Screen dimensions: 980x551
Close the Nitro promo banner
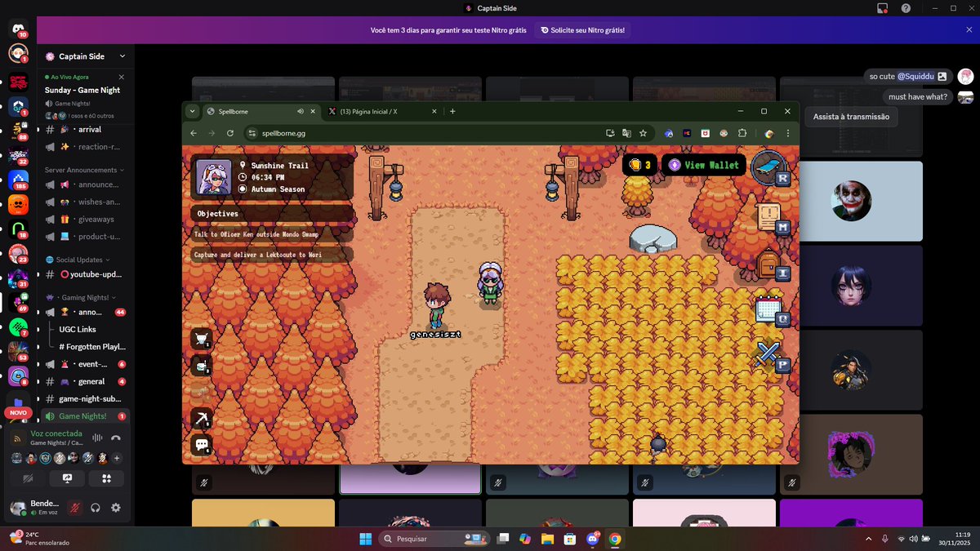pyautogui.click(x=969, y=29)
